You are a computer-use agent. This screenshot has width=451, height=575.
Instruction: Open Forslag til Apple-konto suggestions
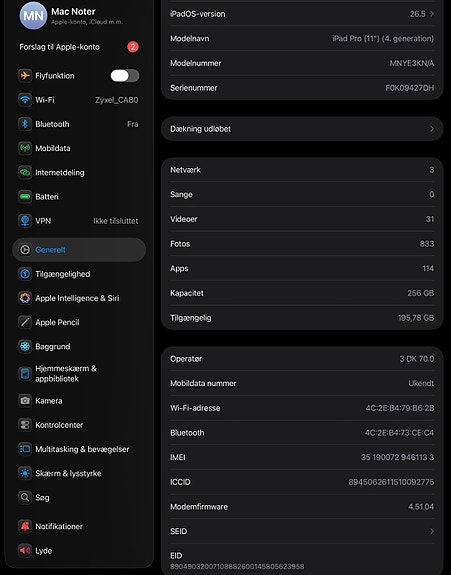[79, 47]
